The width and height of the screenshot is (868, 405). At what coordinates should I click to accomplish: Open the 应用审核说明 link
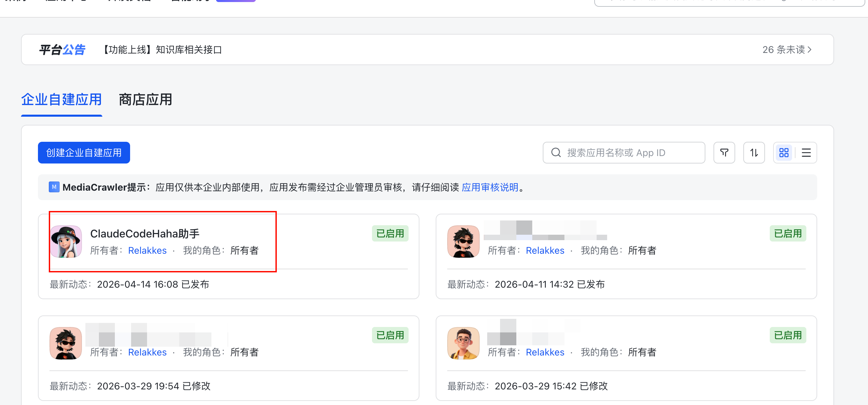point(490,187)
